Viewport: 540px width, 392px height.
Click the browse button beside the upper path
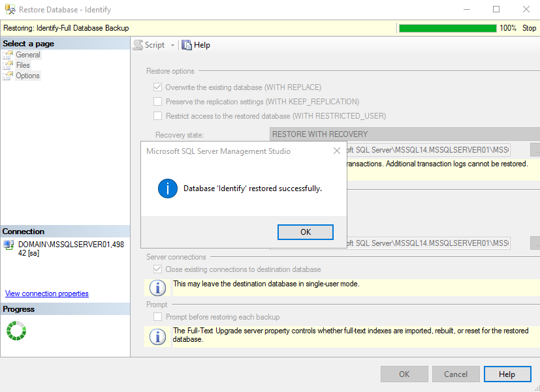coord(535,150)
